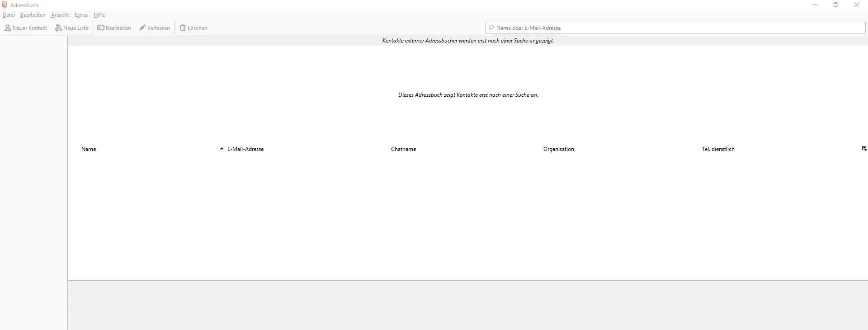Minimize the Adressbuch window
The image size is (868, 330).
(x=816, y=5)
